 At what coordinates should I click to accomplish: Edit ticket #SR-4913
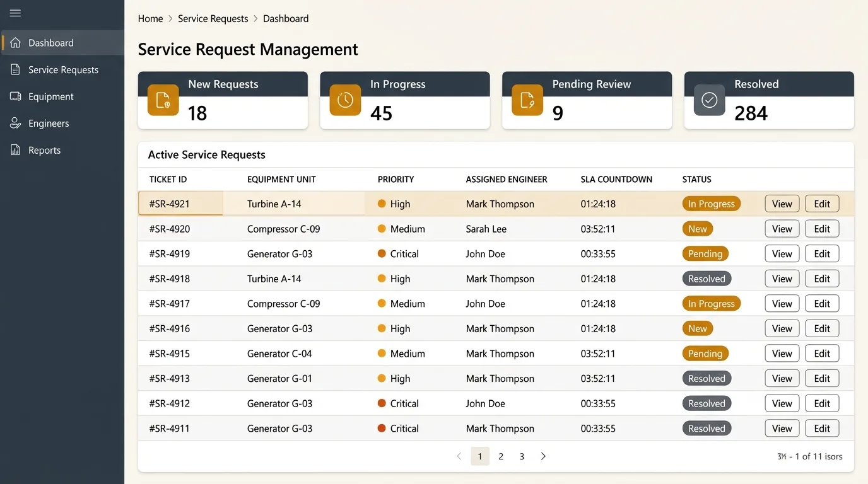(822, 379)
